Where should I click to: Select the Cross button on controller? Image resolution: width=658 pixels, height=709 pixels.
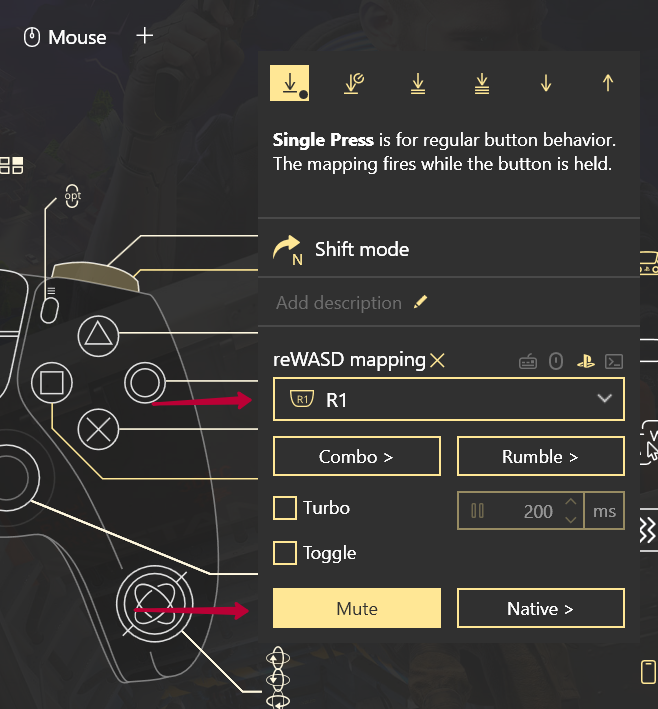pyautogui.click(x=98, y=429)
